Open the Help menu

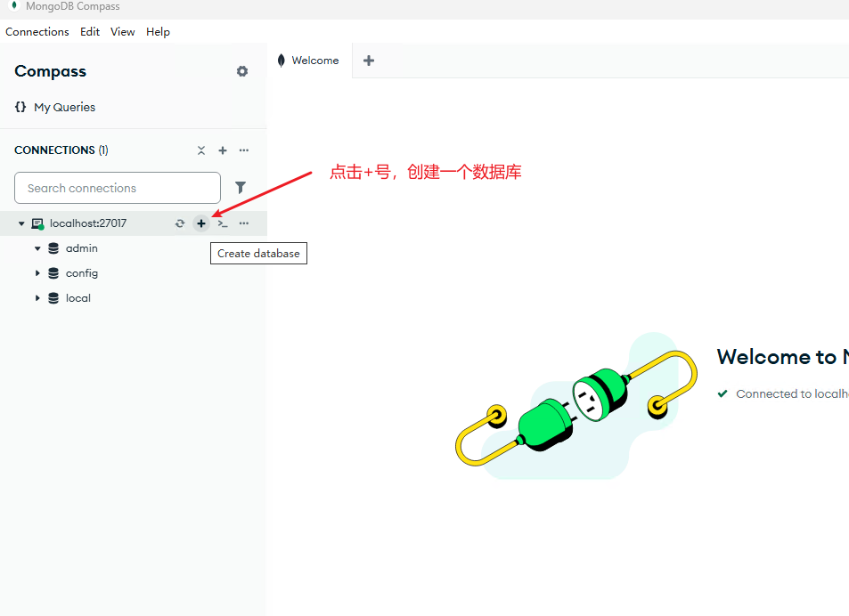158,32
